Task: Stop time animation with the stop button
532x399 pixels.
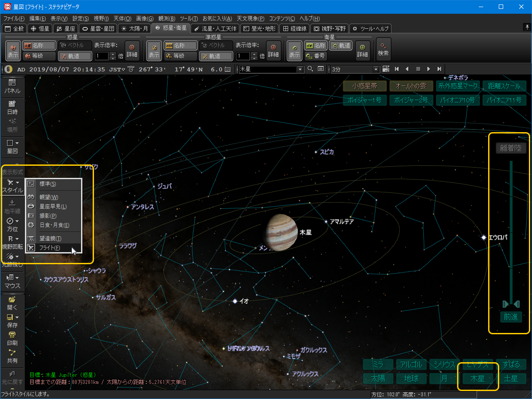Action: click(418, 69)
